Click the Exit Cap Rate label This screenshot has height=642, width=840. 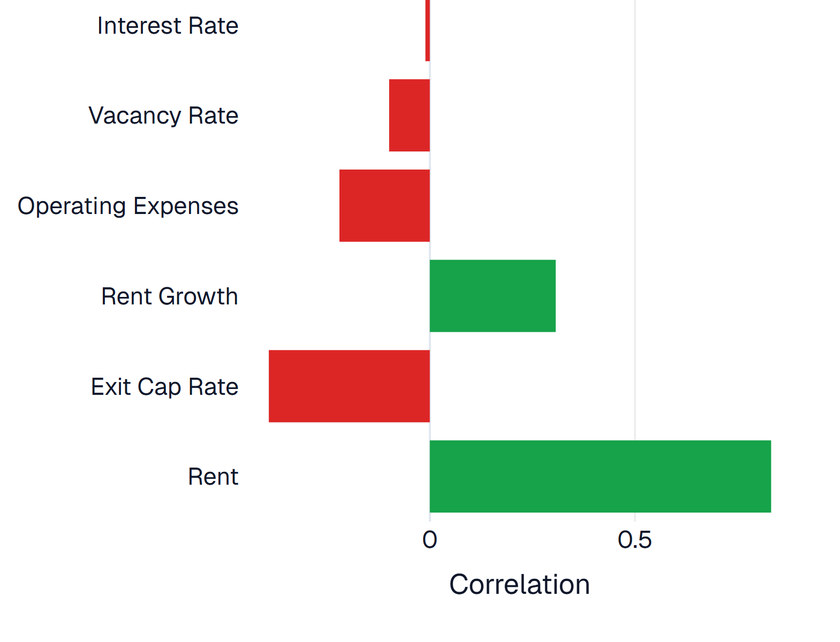click(x=164, y=387)
